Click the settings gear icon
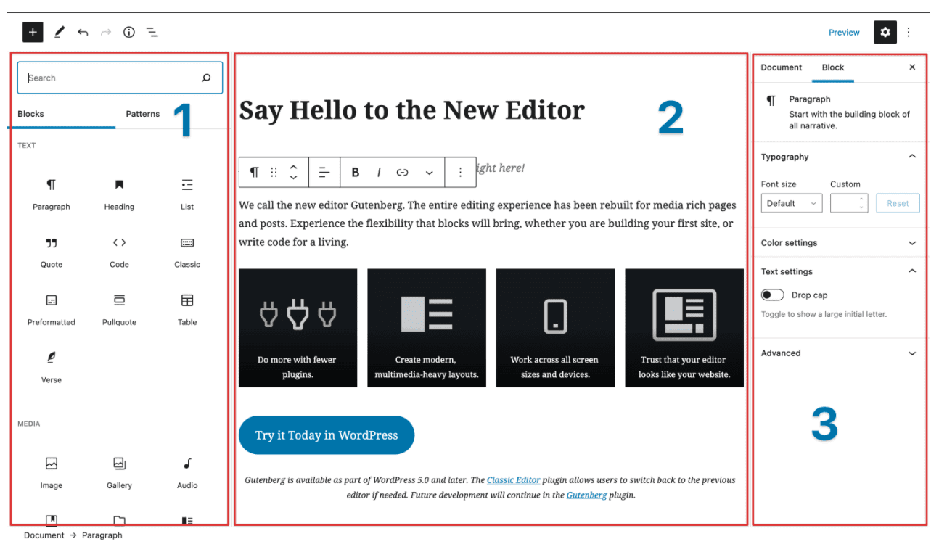The width and height of the screenshot is (939, 560). [x=885, y=32]
